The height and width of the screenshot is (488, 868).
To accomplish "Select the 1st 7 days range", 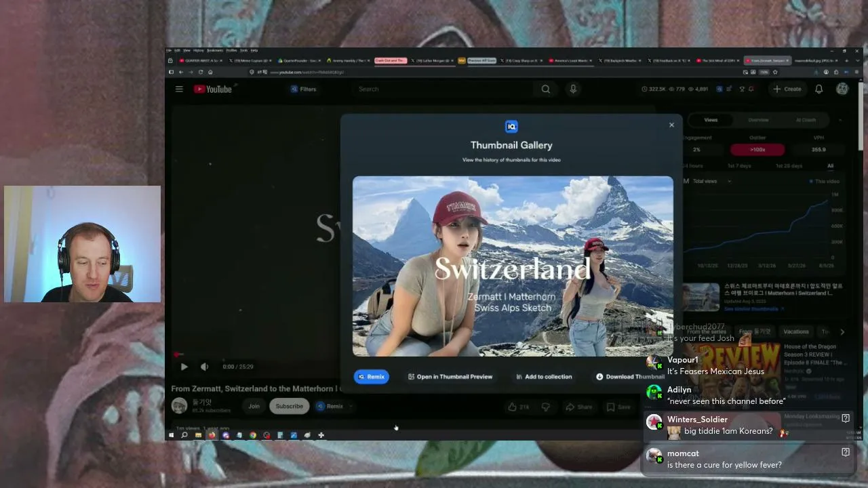I will coord(739,165).
